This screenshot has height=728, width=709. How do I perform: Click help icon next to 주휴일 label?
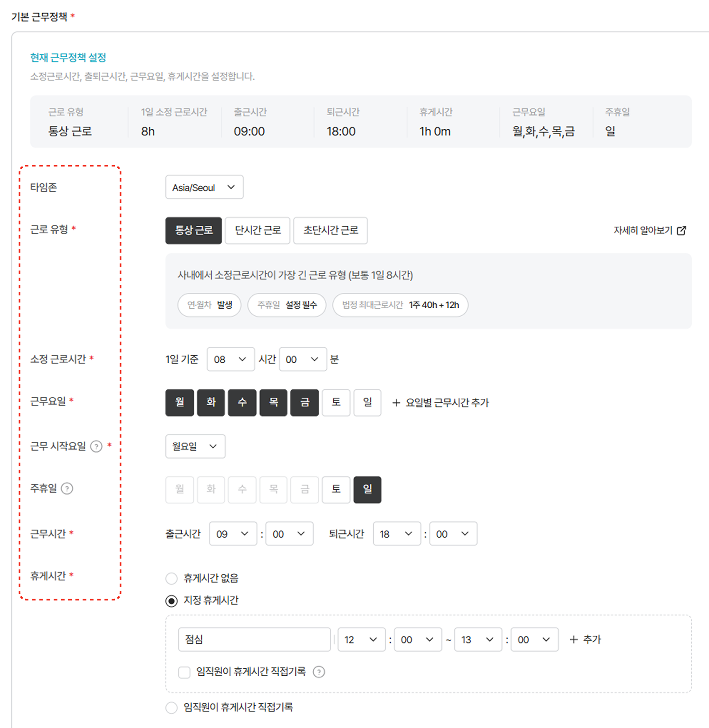[x=67, y=488]
